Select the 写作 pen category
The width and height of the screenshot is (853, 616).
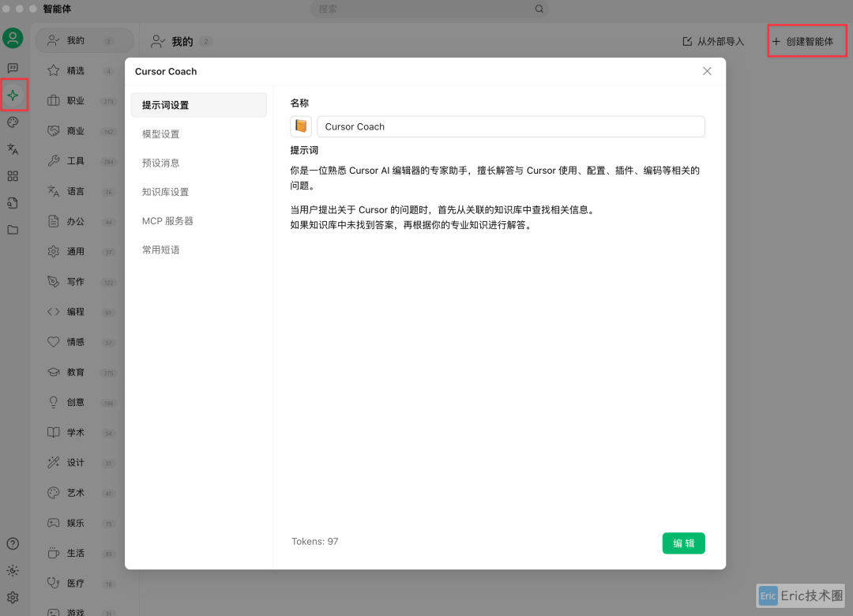pos(85,282)
